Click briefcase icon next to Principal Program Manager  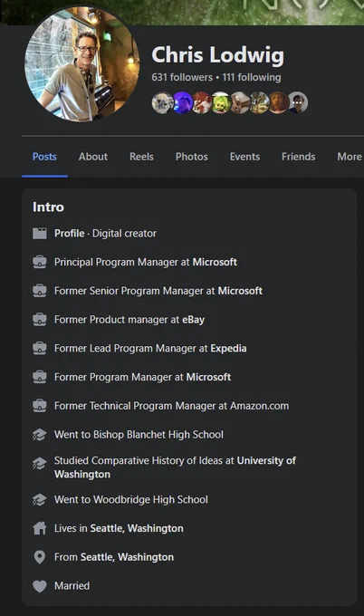[40, 262]
